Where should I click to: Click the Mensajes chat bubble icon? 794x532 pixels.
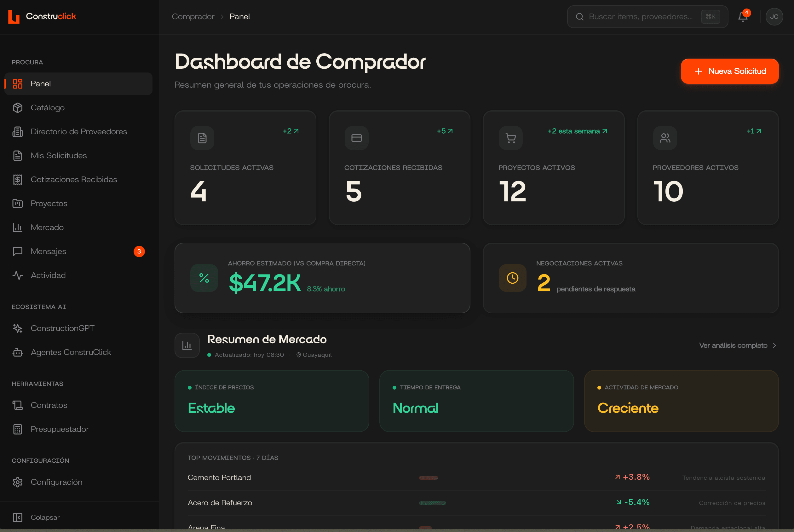[x=17, y=252]
